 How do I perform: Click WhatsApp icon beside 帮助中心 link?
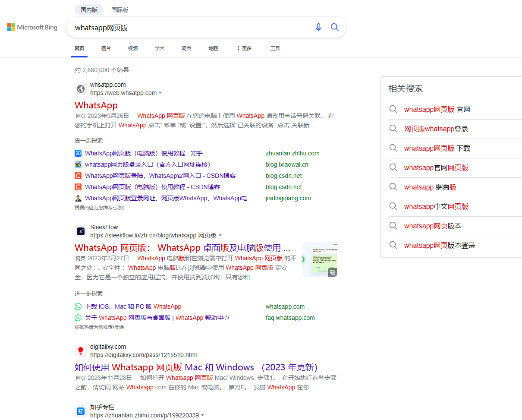coord(78,318)
